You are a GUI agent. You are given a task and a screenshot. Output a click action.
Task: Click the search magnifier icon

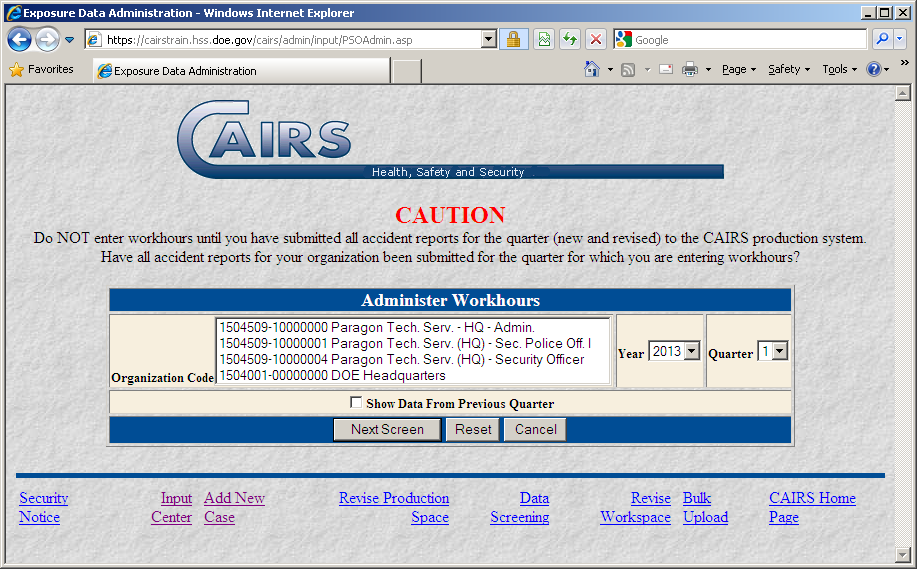point(882,40)
